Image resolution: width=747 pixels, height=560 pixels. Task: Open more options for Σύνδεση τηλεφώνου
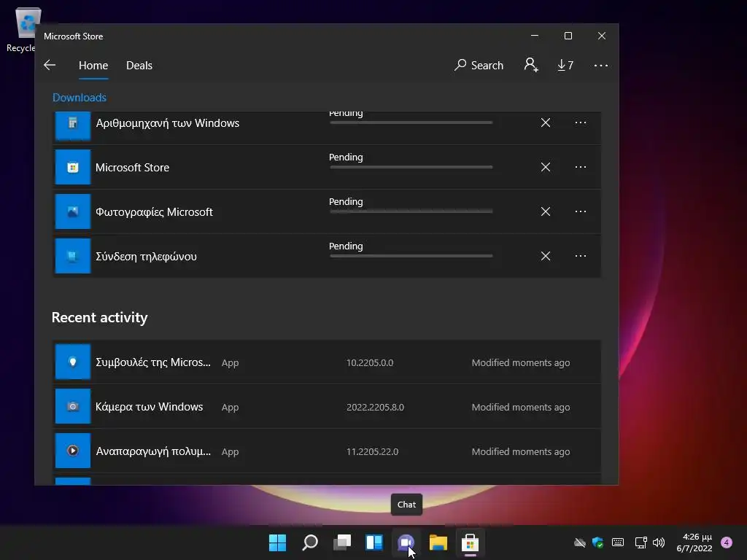(580, 256)
